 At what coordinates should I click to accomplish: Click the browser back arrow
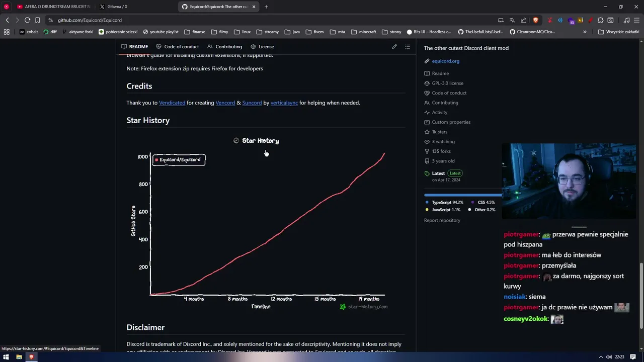tap(7, 20)
